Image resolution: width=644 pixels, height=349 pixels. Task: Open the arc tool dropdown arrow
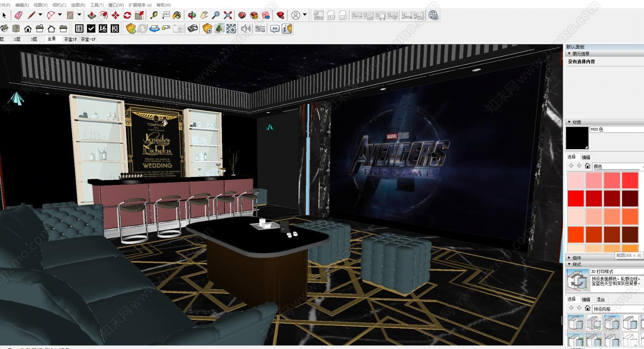click(60, 15)
